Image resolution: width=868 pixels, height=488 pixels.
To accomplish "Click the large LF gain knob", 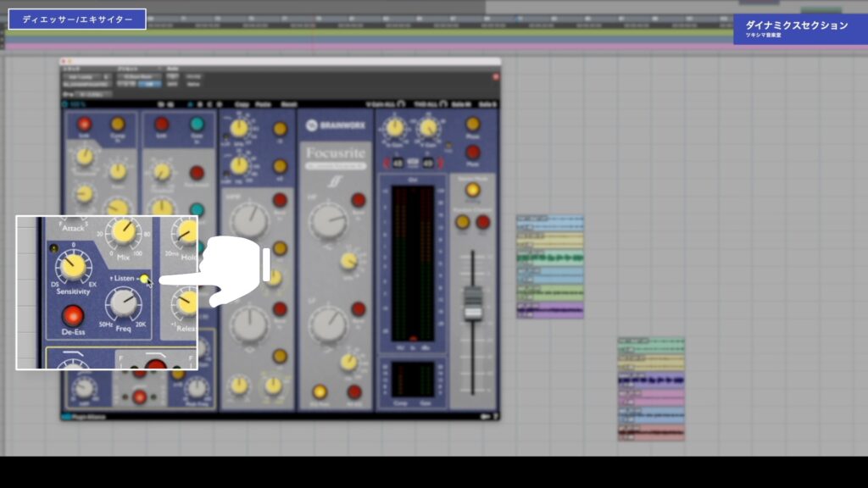I will (328, 324).
